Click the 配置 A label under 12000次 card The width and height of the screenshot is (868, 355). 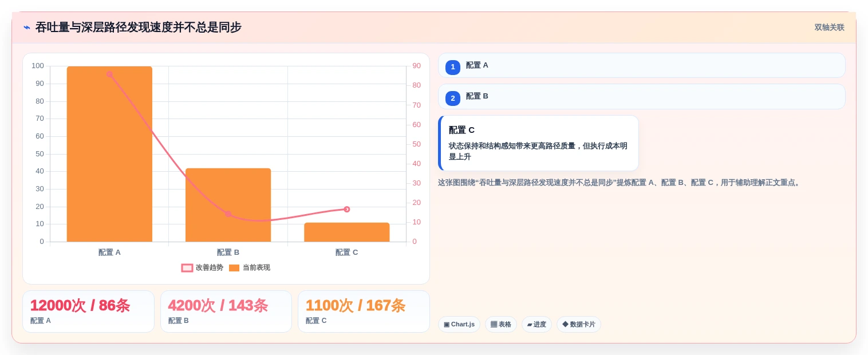[41, 321]
